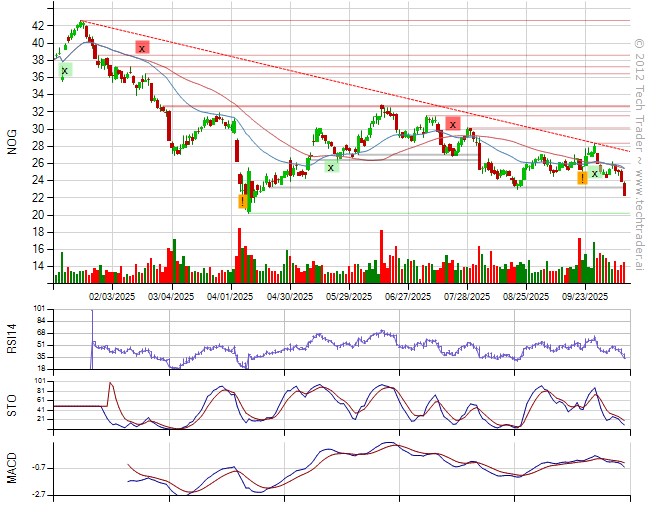Click the 42 price axis label

tap(37, 25)
